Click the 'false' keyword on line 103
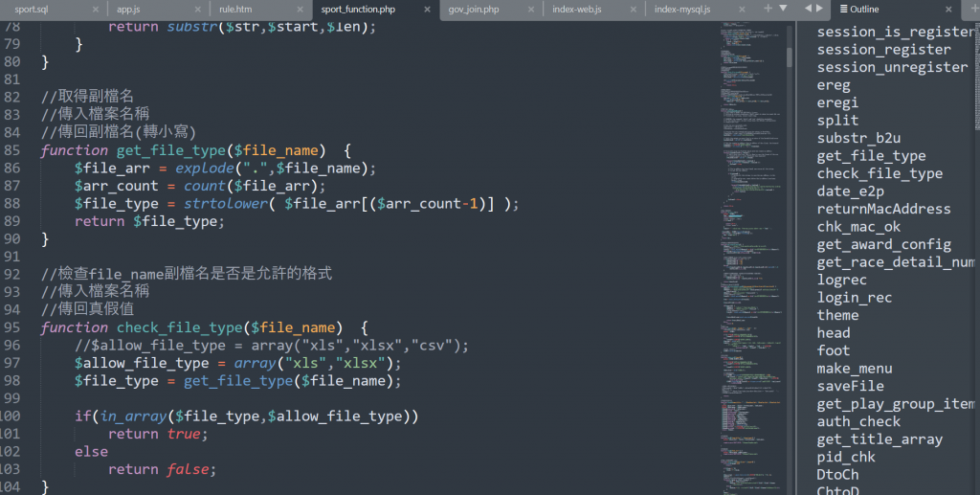Viewport: 980px width, 495px height. point(188,469)
